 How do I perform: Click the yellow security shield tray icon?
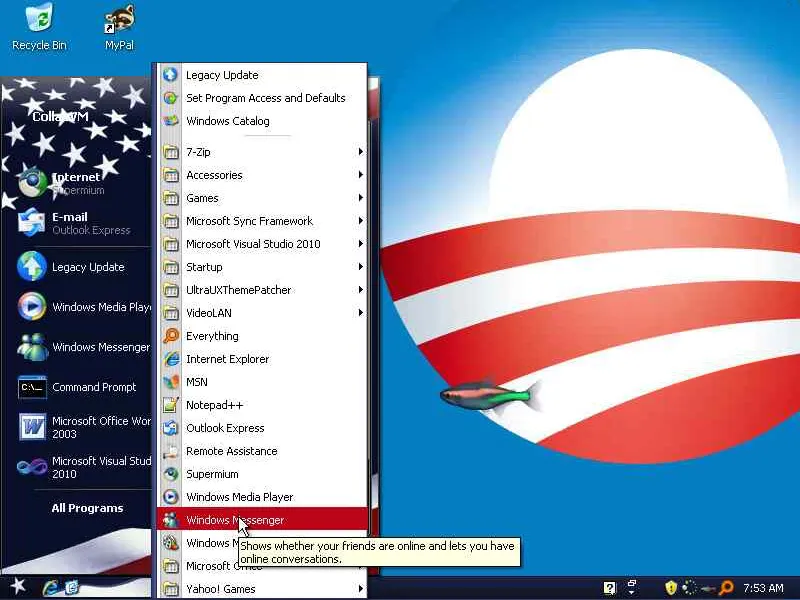pos(671,588)
